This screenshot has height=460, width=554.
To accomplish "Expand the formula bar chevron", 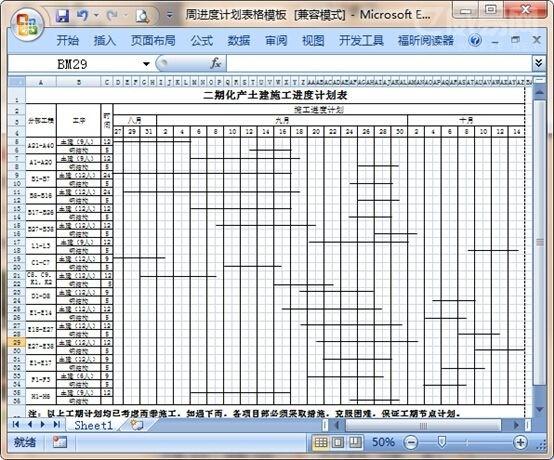I will (x=538, y=64).
